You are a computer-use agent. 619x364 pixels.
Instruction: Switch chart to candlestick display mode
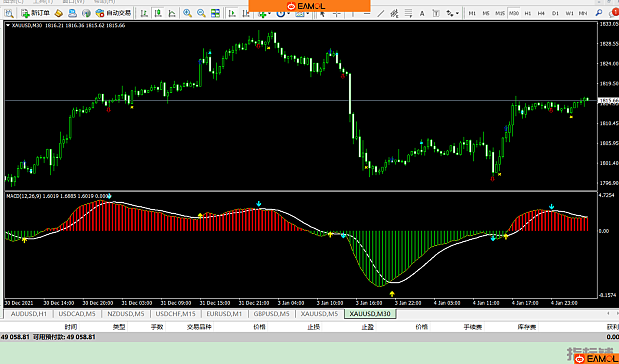point(158,13)
